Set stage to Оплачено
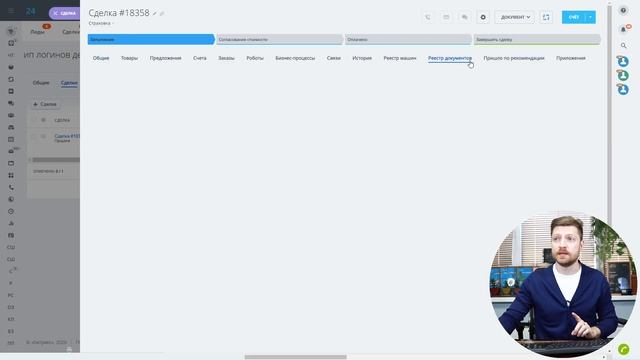Image resolution: width=640 pixels, height=360 pixels. click(x=408, y=40)
